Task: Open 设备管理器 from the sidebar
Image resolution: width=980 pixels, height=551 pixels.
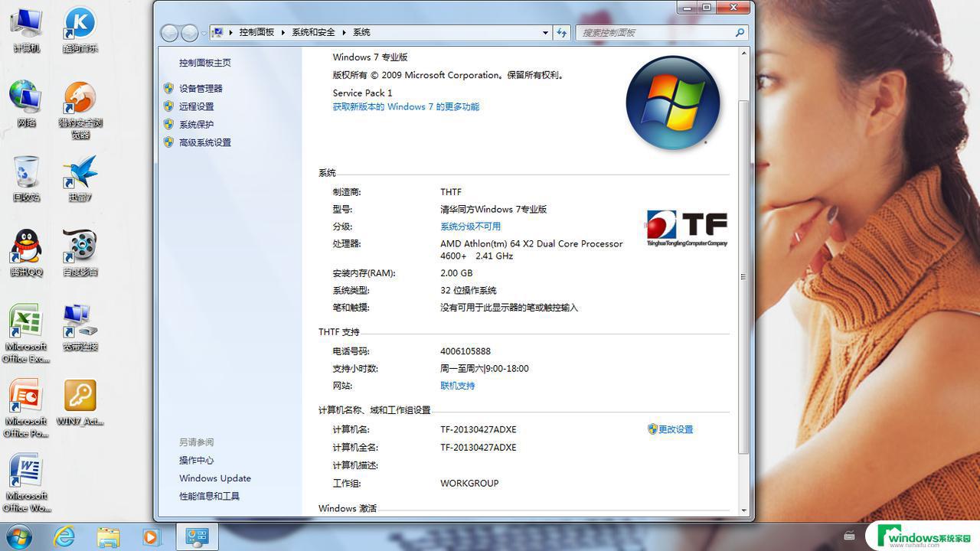Action: 201,89
